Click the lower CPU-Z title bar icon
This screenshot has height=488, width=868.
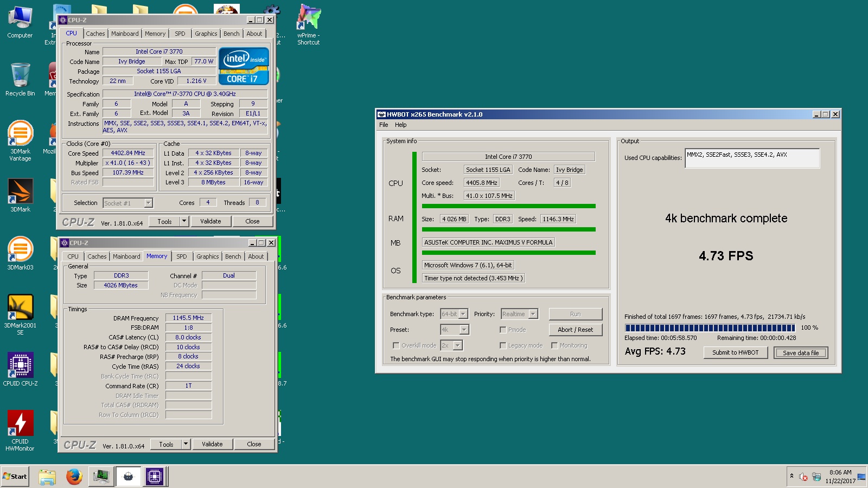tap(65, 243)
